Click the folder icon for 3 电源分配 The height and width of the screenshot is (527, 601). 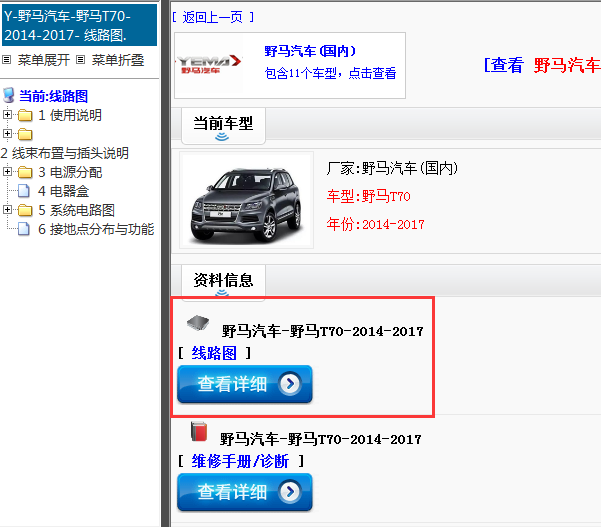tap(25, 172)
